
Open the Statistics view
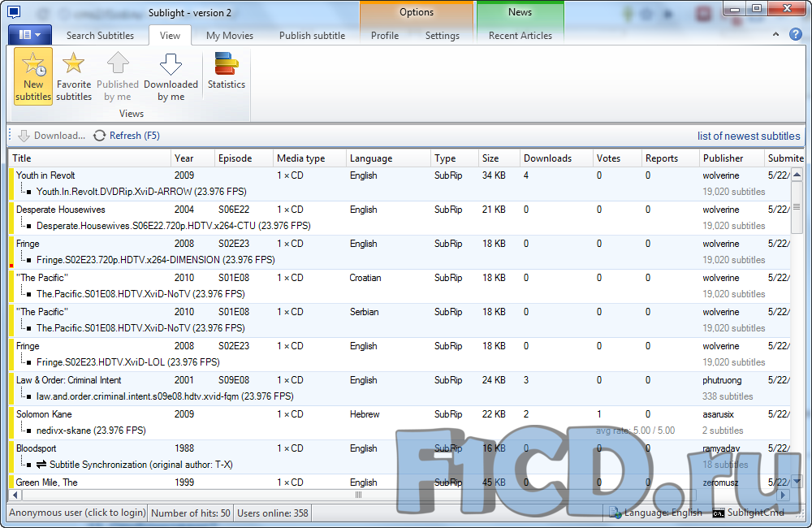pos(227,71)
